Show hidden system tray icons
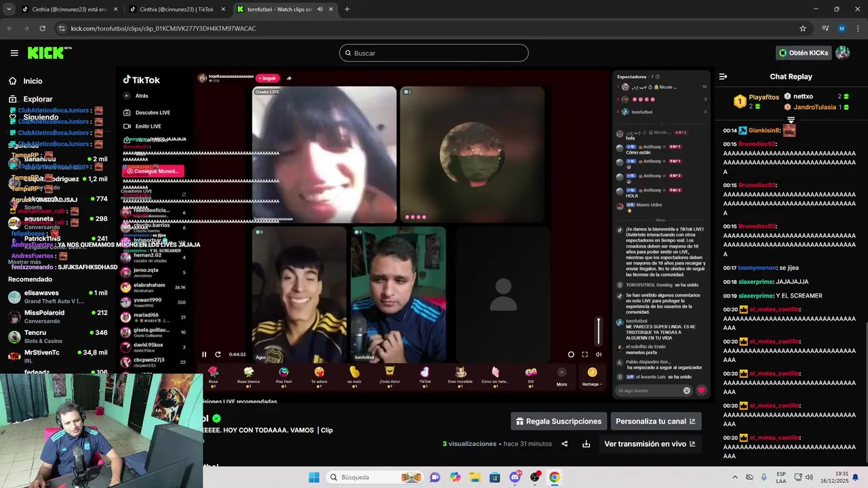This screenshot has height=488, width=868. click(x=735, y=477)
